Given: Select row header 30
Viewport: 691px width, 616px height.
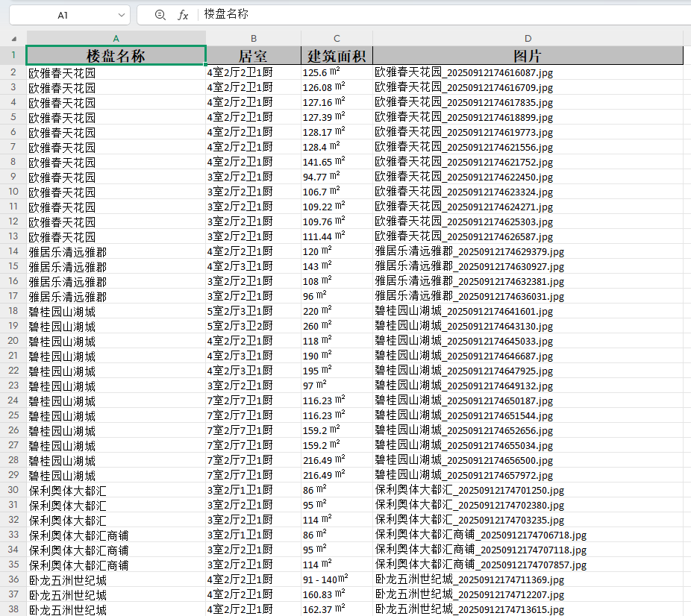Looking at the screenshot, I should (13, 490).
